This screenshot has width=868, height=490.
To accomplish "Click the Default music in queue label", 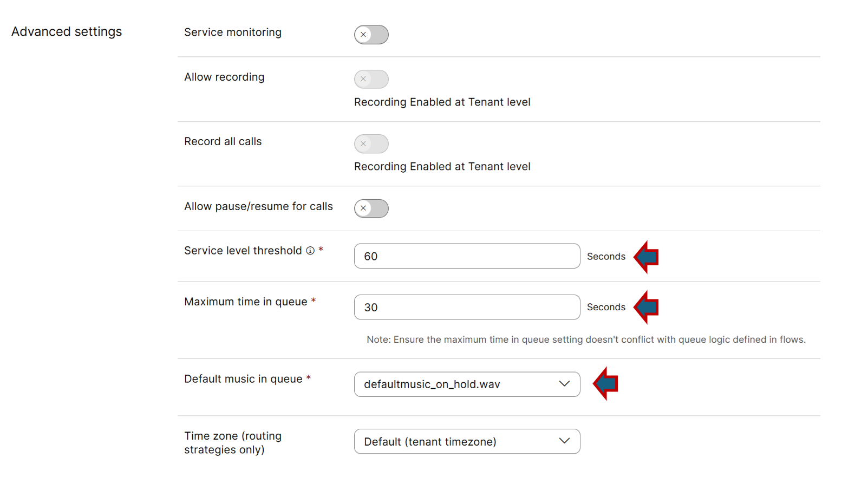I will point(243,379).
